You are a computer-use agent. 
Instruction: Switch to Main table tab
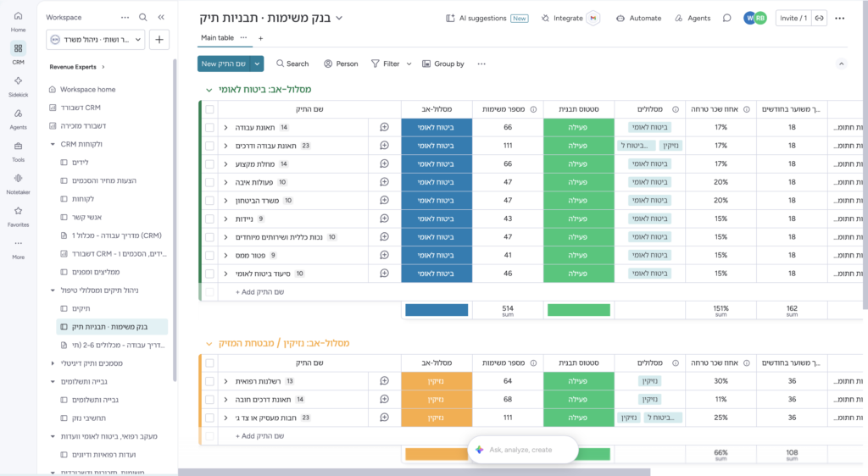click(x=217, y=37)
